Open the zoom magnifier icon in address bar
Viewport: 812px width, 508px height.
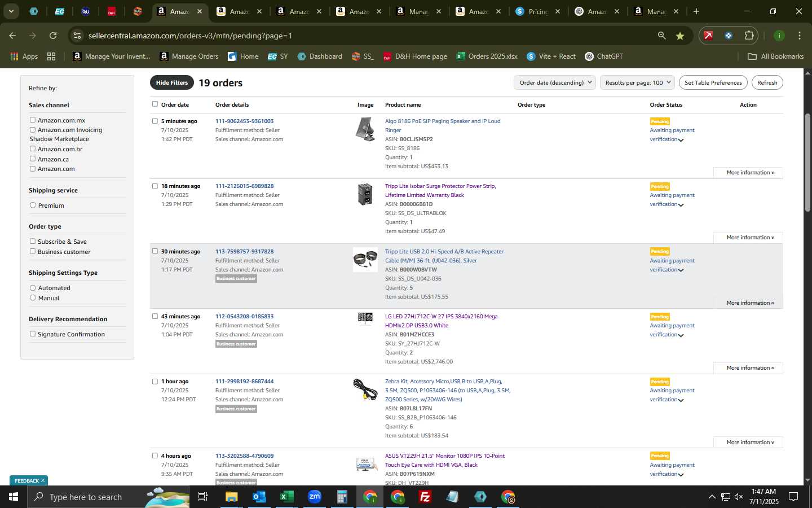[x=661, y=36]
